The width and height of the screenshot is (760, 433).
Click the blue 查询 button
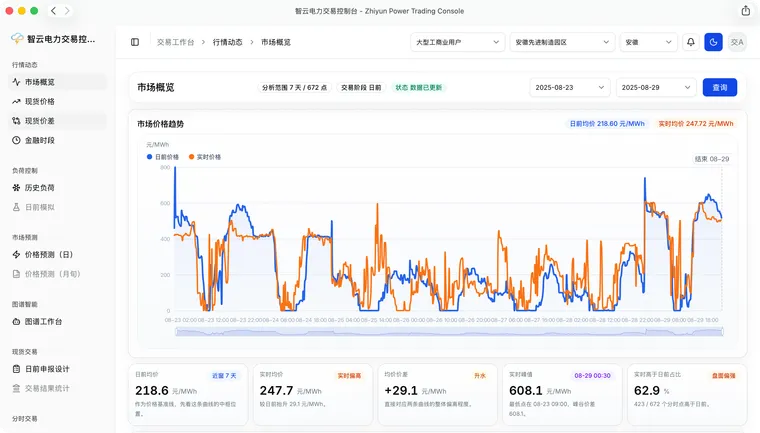[720, 87]
